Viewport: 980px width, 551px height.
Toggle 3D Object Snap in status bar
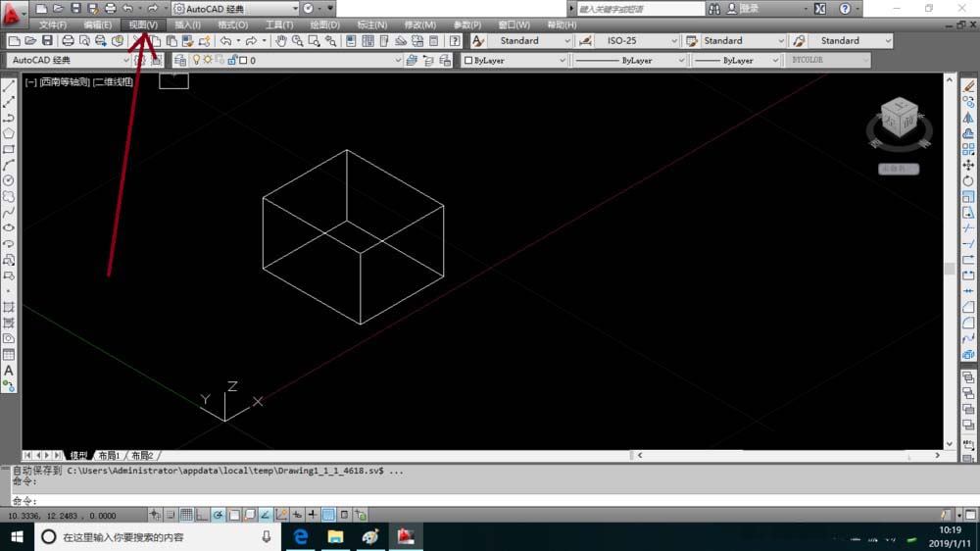249,515
